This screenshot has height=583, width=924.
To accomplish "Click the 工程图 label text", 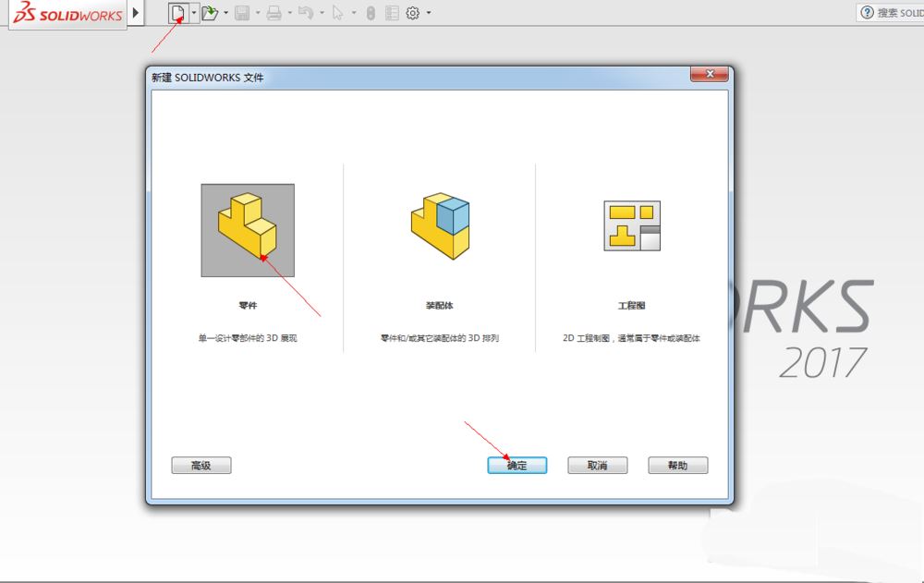I will [632, 305].
